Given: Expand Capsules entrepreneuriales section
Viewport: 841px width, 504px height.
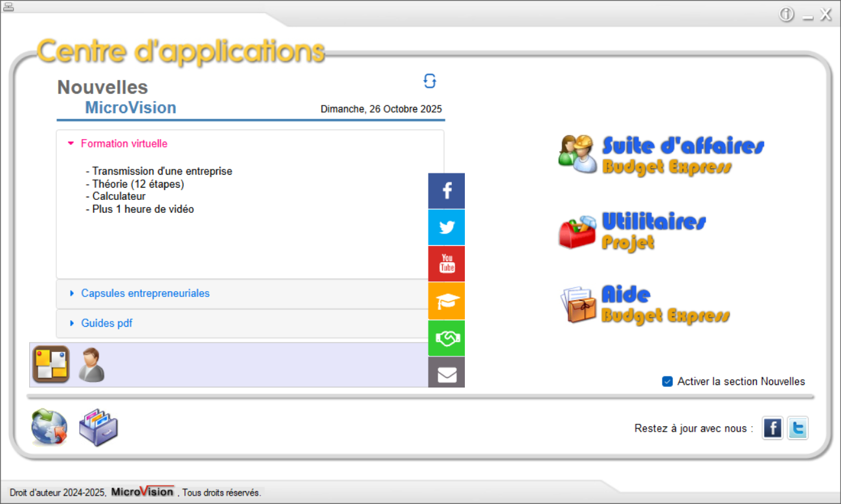Looking at the screenshot, I should pyautogui.click(x=145, y=293).
